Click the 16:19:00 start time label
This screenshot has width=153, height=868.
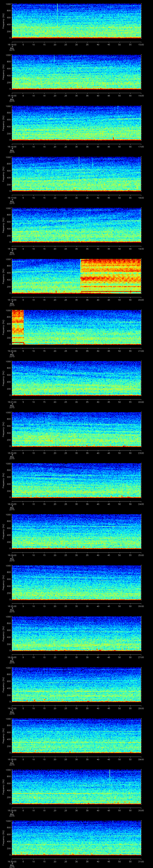coord(12,300)
